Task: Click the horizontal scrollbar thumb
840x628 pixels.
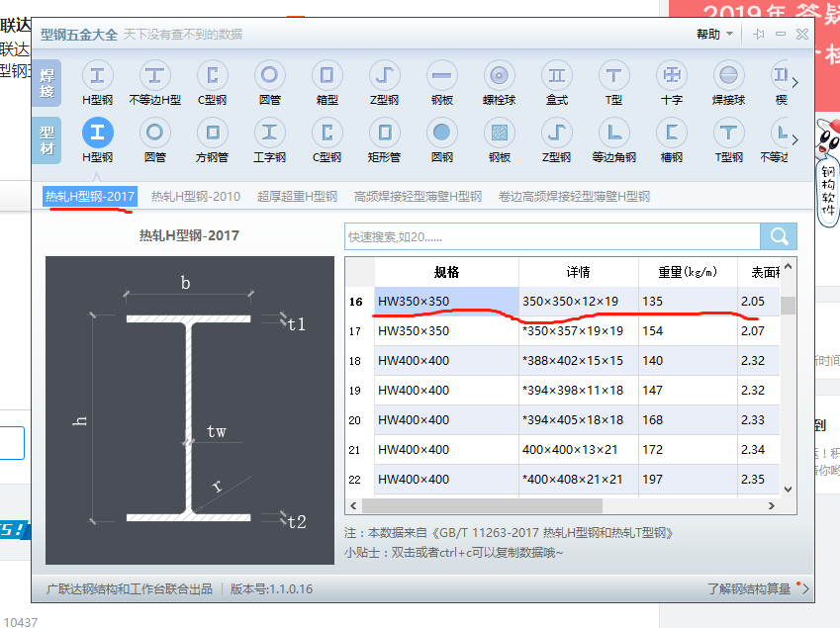Action: pos(482,505)
